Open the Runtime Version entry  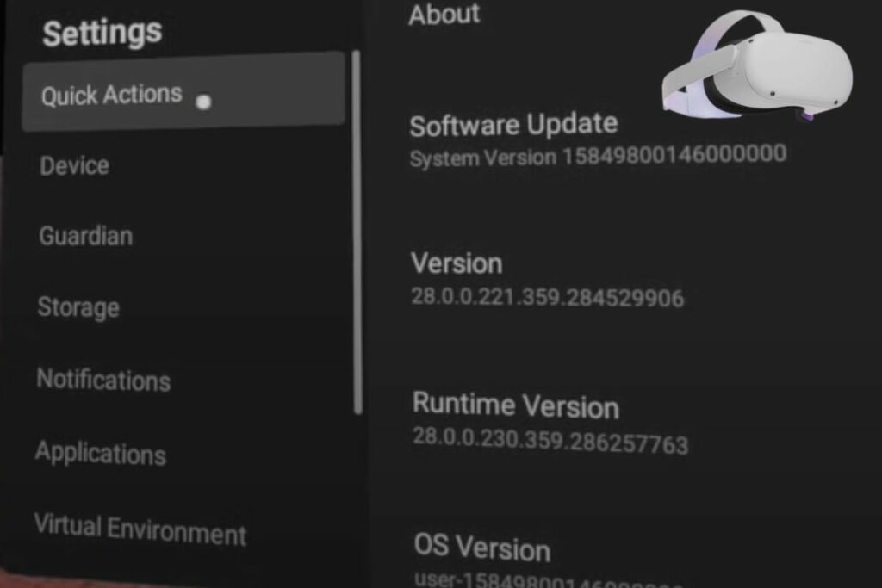(x=516, y=405)
